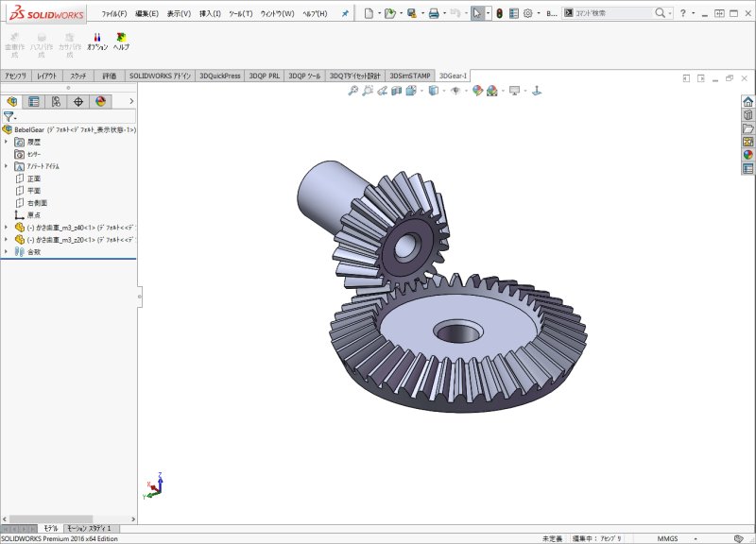Click the Open file folder icon
Image resolution: width=756 pixels, height=544 pixels.
(x=389, y=13)
